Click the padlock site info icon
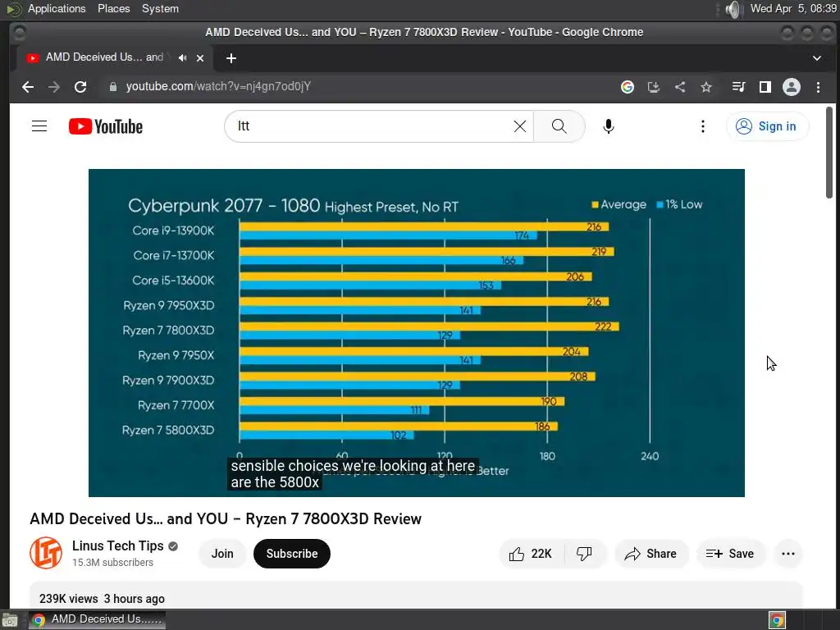 point(112,87)
